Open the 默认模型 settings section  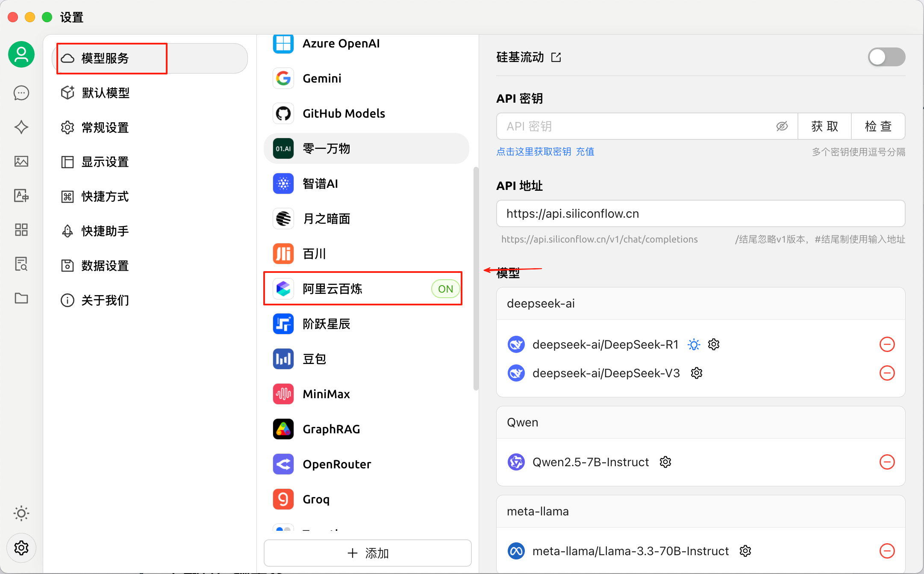click(150, 93)
